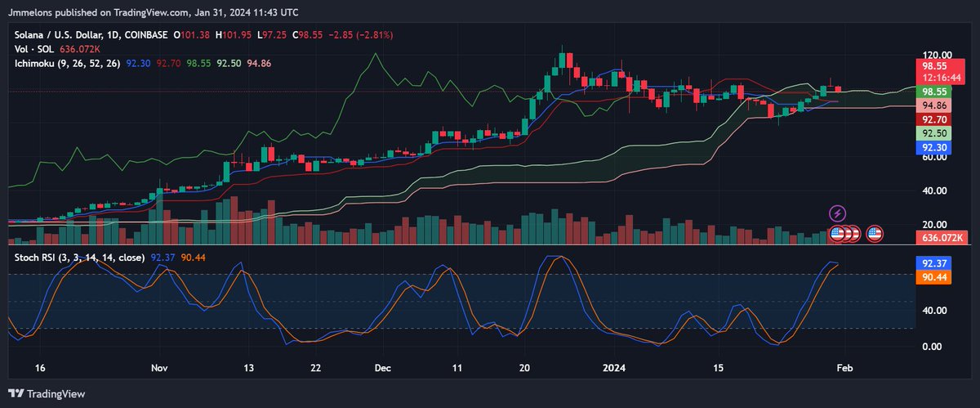
Task: Click the blue 92.30 tag on the price axis
Action: 933,147
